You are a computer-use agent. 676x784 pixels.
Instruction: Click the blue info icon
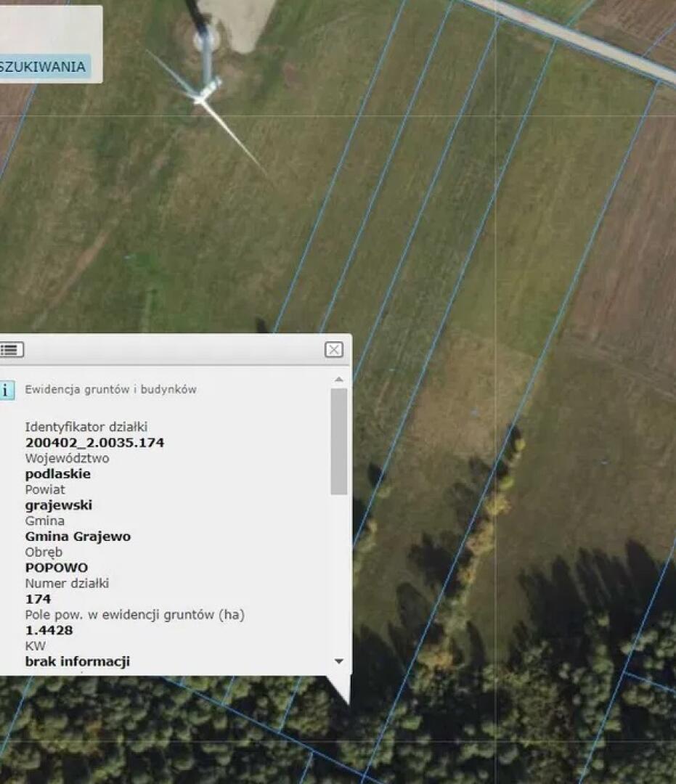[x=6, y=390]
